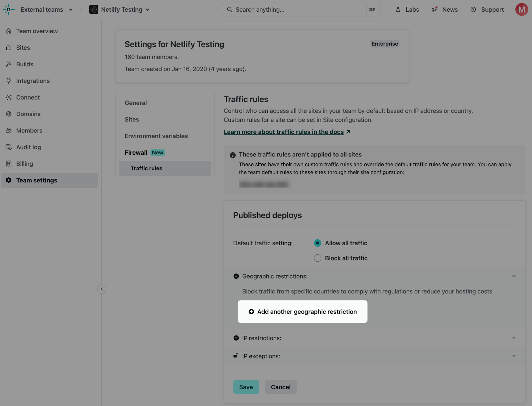Click the Cancel button
The width and height of the screenshot is (532, 406).
281,387
